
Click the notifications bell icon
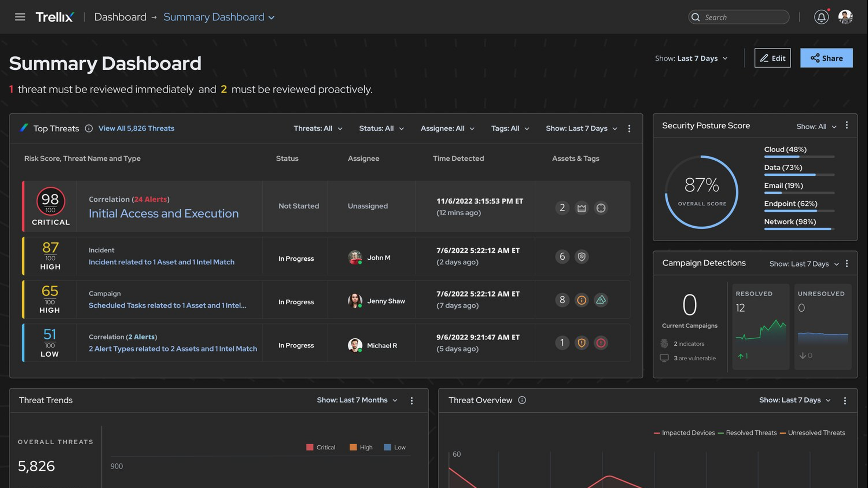point(821,17)
